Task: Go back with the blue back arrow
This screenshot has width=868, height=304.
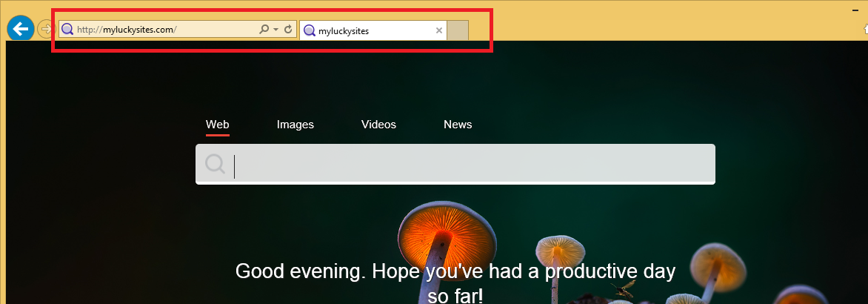Action: pos(21,29)
